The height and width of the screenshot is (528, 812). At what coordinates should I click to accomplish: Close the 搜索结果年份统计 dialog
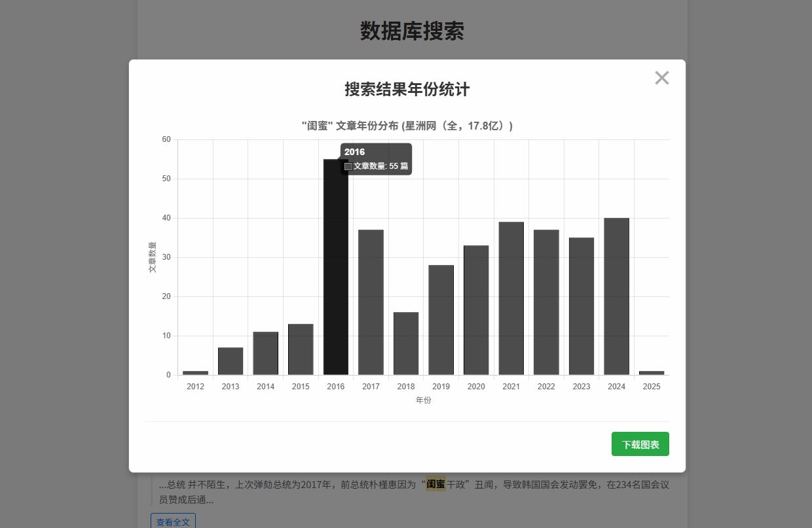(x=661, y=78)
